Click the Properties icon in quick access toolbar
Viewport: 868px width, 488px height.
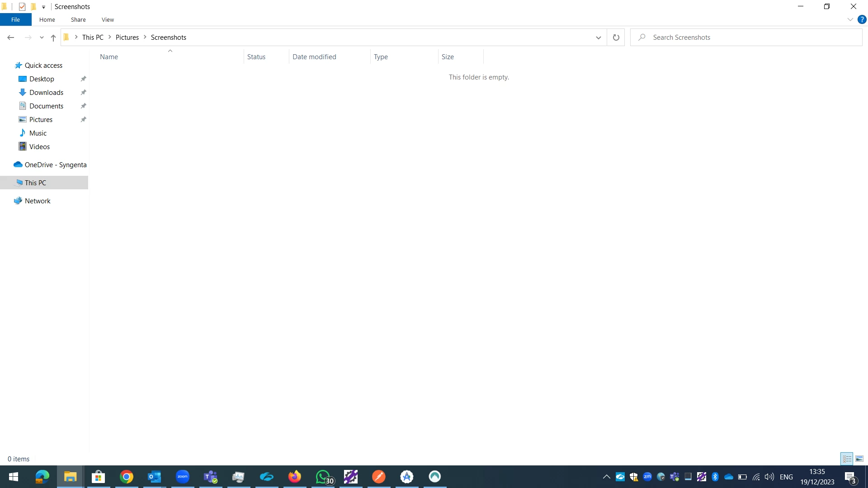(22, 7)
